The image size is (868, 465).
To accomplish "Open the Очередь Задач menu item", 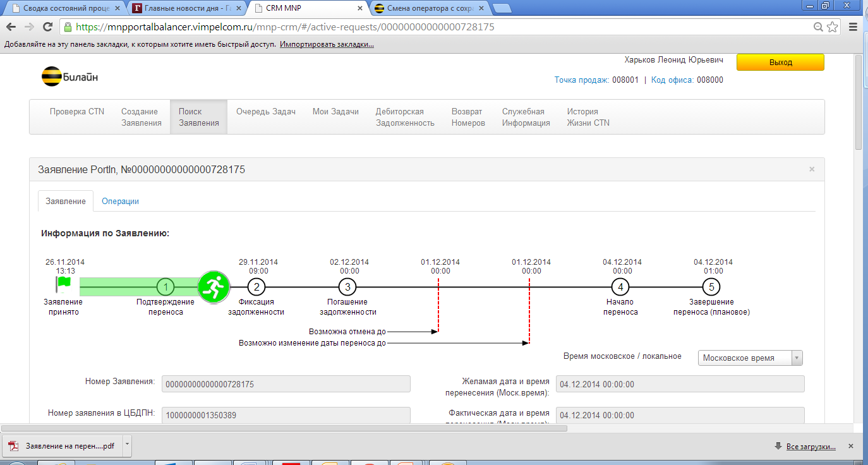I will (266, 111).
